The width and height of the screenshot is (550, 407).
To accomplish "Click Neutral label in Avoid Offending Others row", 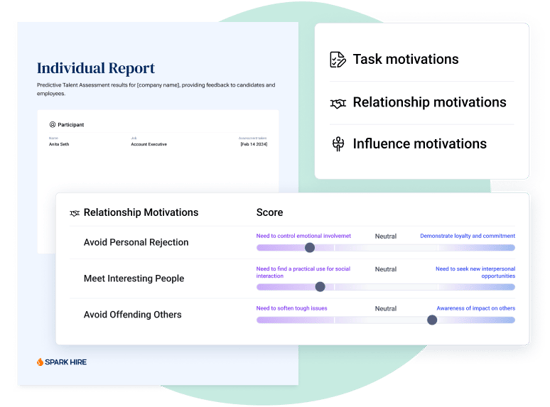I will [385, 308].
